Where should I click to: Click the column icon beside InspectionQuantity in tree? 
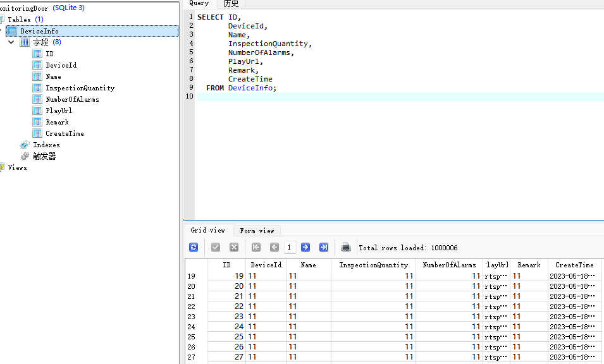click(x=37, y=88)
